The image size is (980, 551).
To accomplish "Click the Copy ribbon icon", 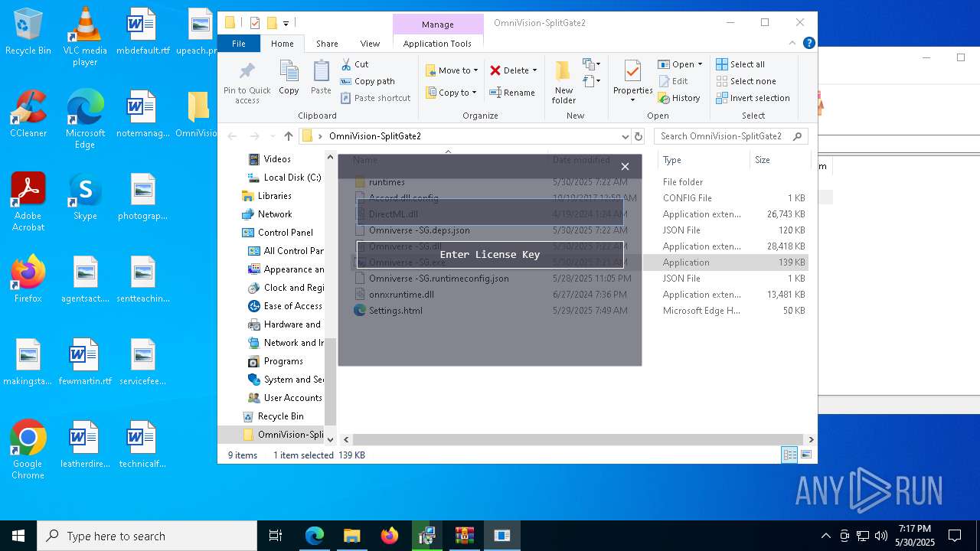I will point(289,78).
